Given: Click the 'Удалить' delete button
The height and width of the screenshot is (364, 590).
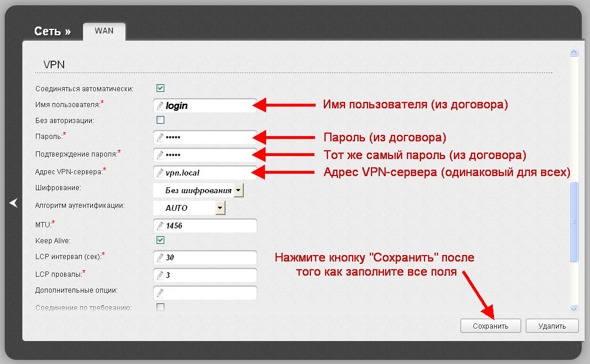Looking at the screenshot, I should tap(552, 326).
